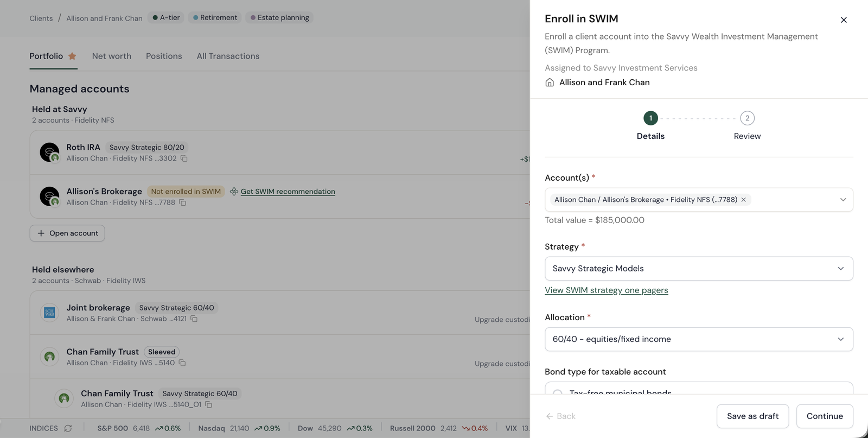Close the Enroll in SWIM panel
This screenshot has height=438, width=868.
tap(844, 20)
